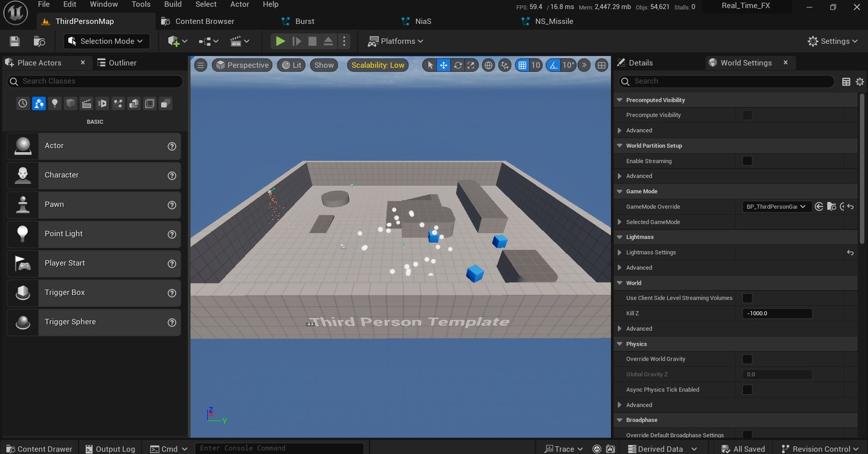
Task: Activate the Rotate tool in viewport
Action: [x=458, y=65]
